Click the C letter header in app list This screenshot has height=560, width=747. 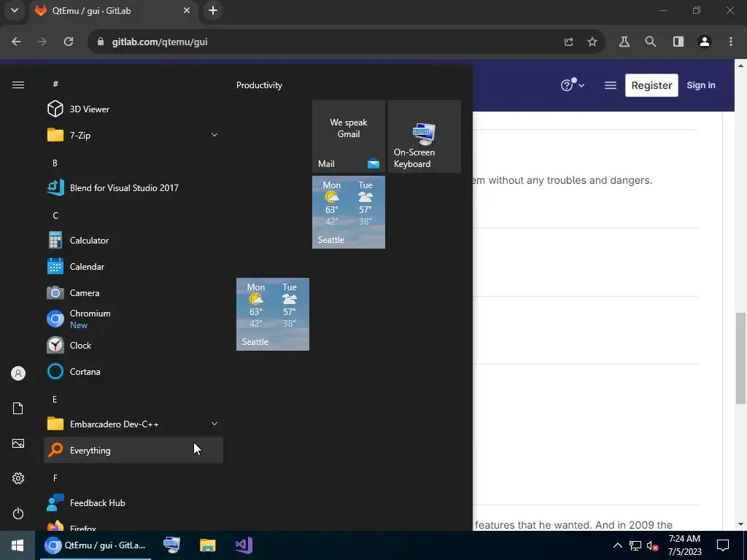pyautogui.click(x=55, y=216)
